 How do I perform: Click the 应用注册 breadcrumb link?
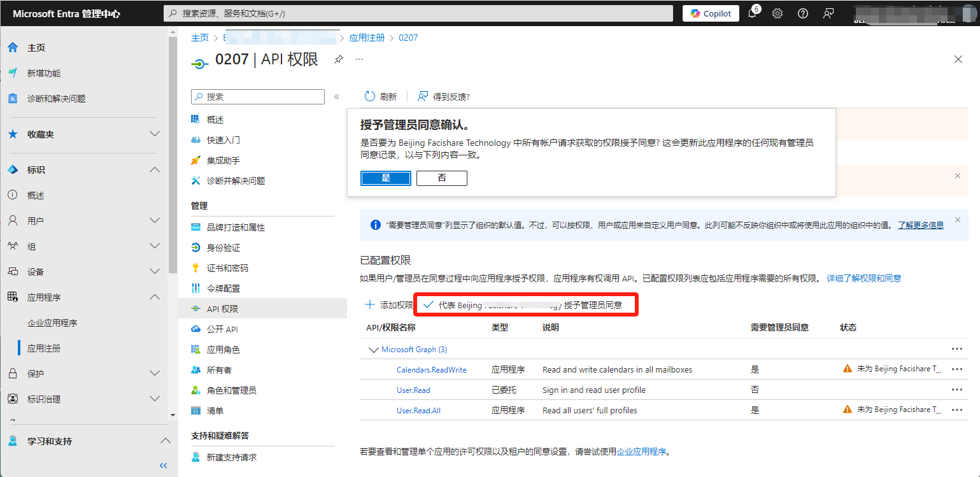367,38
